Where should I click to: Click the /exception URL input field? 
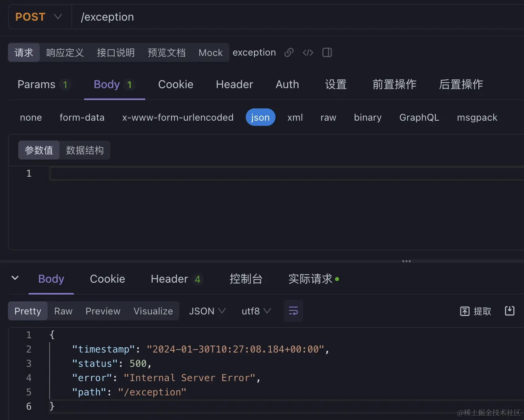pos(278,17)
